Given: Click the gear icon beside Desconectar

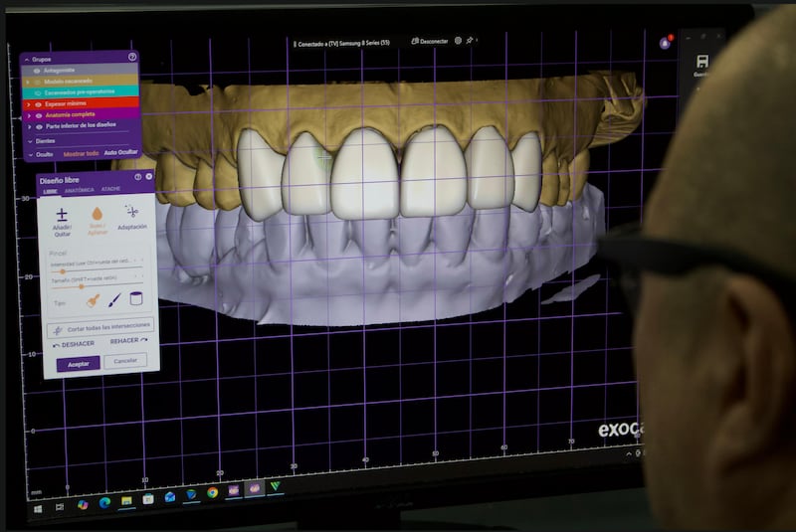Looking at the screenshot, I should (458, 41).
